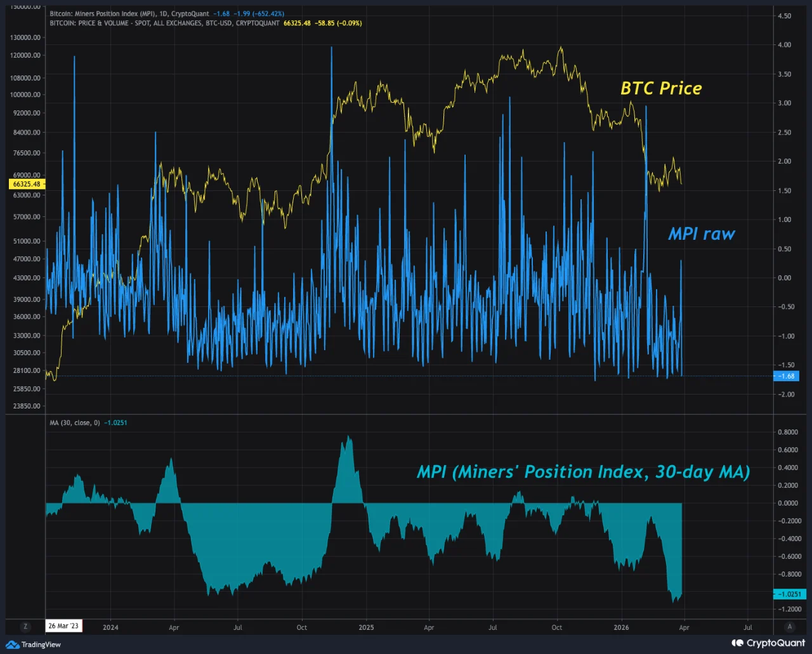Click the TradingView logo in the bottom bar

tap(33, 644)
